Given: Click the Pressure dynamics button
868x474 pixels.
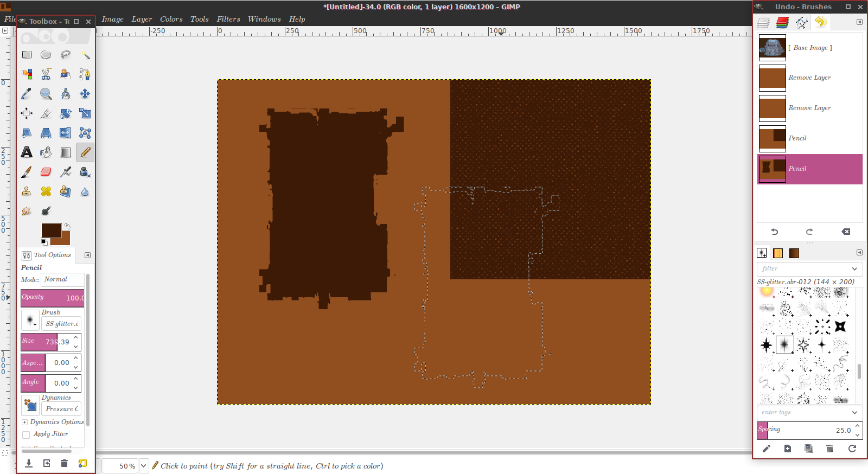Looking at the screenshot, I should [x=62, y=409].
